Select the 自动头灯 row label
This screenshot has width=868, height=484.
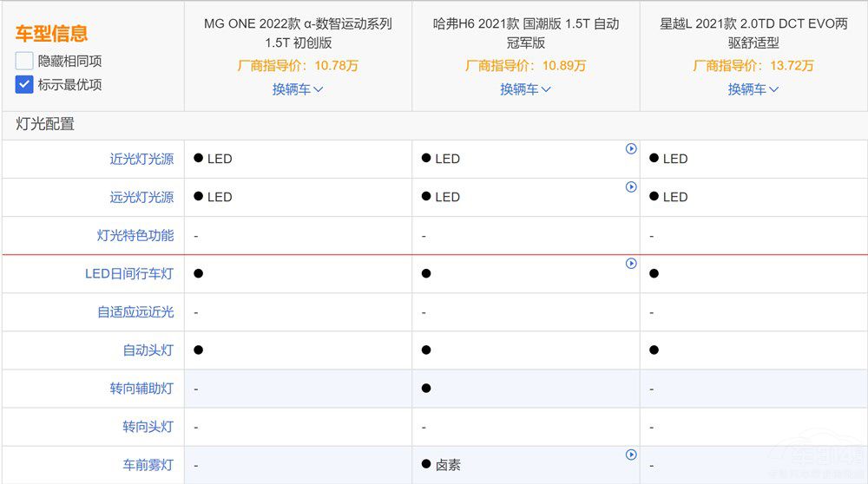pos(148,350)
